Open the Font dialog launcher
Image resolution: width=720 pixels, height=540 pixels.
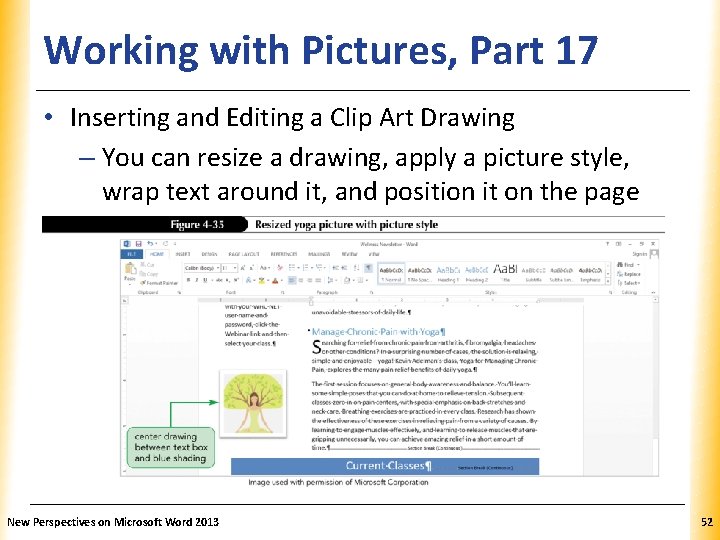(x=282, y=292)
